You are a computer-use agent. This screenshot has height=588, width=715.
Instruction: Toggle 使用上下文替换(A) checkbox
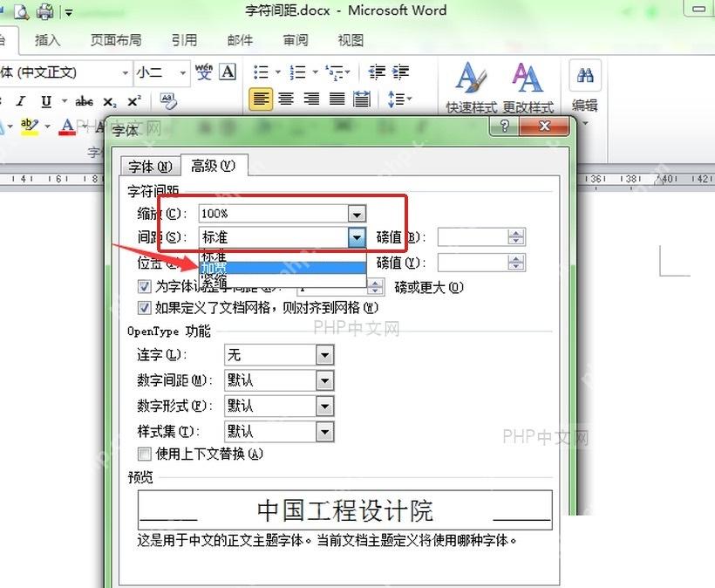(x=144, y=454)
